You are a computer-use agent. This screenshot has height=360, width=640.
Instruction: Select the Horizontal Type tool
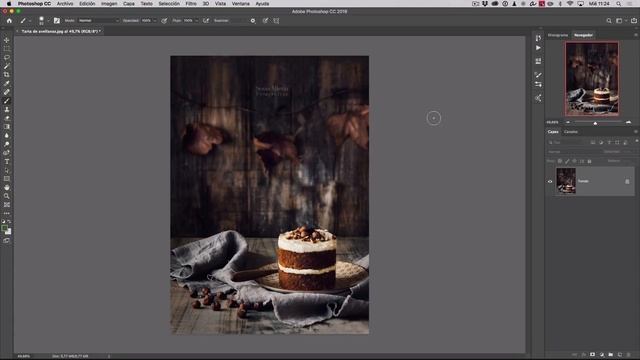pos(7,162)
